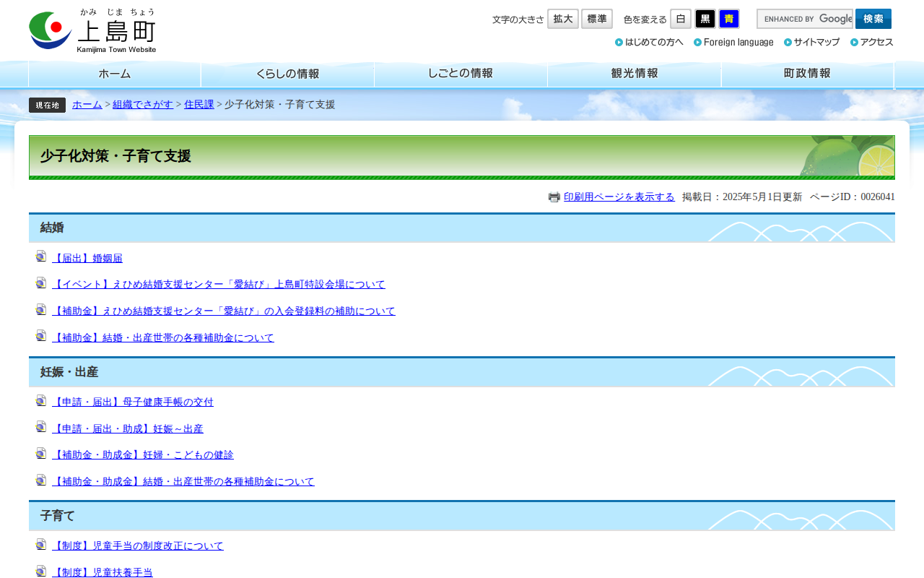This screenshot has width=924, height=578.
Task: Select the white (白) color scheme
Action: [681, 19]
